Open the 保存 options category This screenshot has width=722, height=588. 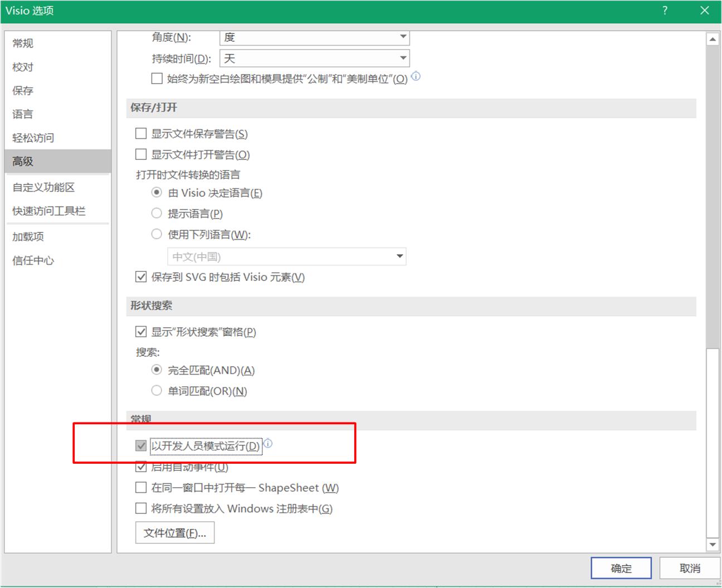point(58,90)
